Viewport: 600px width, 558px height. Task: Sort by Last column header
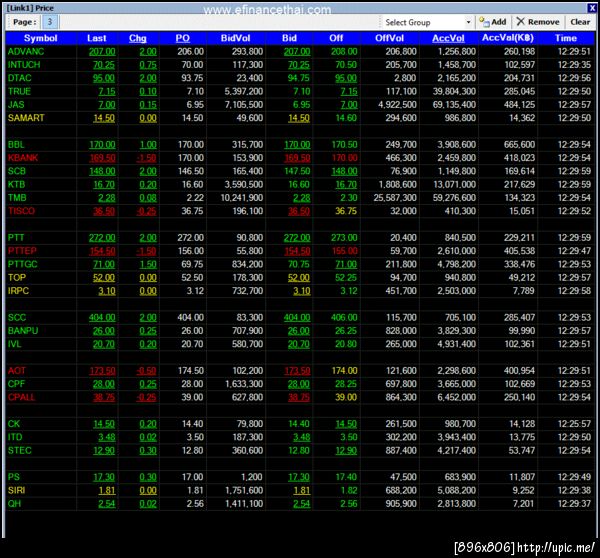click(96, 38)
